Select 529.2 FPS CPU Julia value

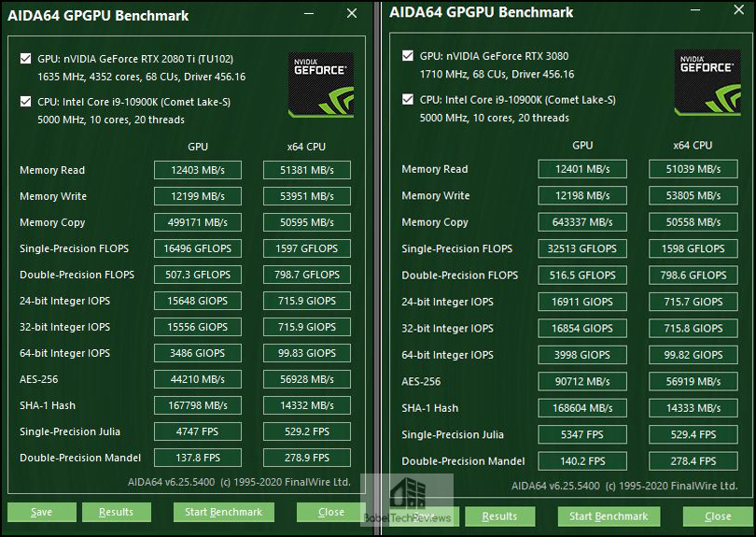pyautogui.click(x=307, y=431)
